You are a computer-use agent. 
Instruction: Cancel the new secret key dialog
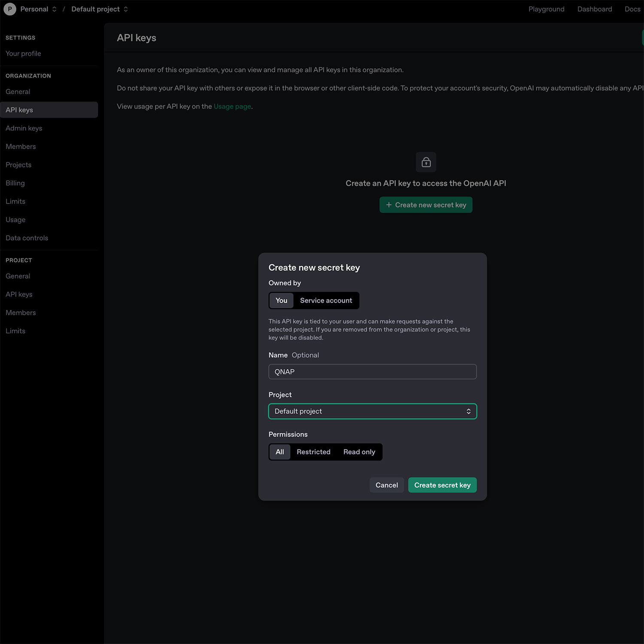[386, 485]
